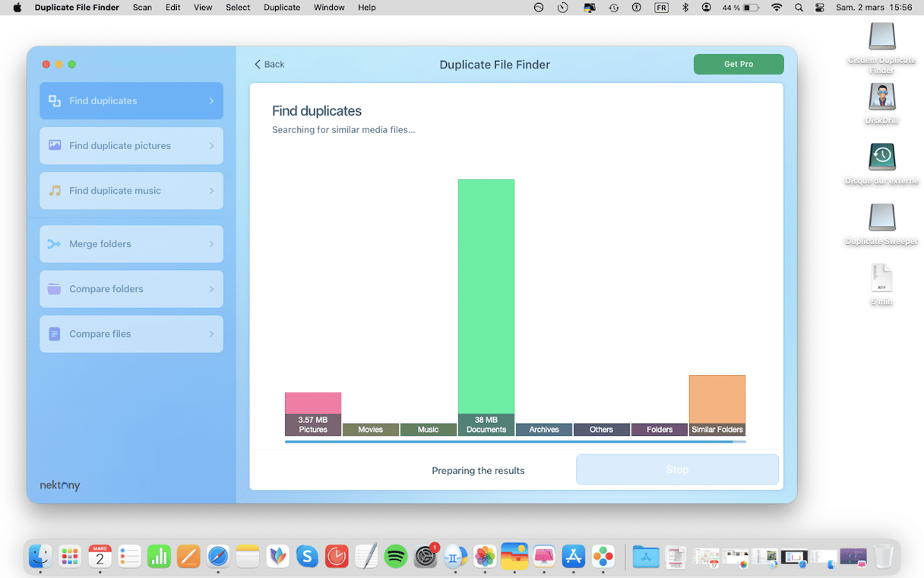Click the Find duplicate music note icon

[55, 191]
